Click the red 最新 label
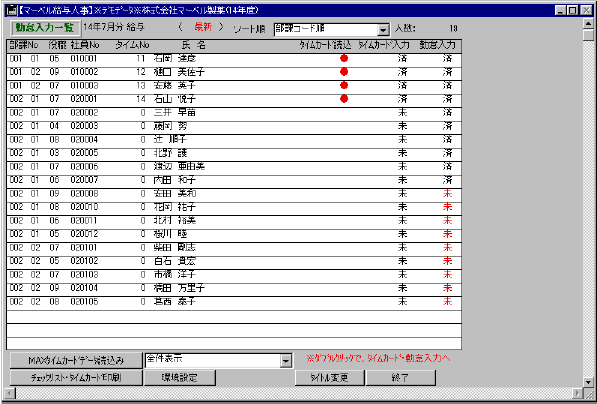 [203, 28]
